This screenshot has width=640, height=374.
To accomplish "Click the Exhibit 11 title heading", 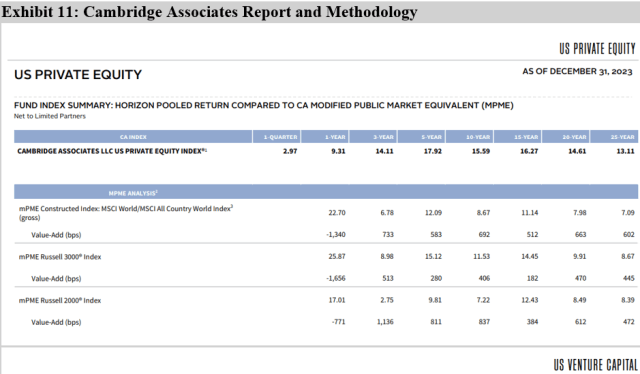I will click(209, 11).
